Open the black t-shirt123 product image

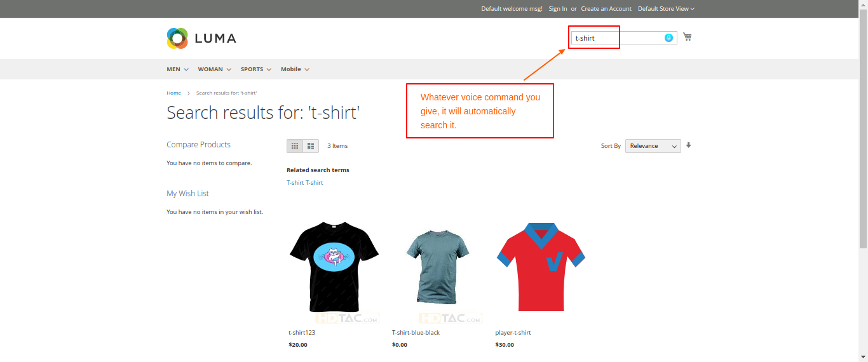[334, 267]
